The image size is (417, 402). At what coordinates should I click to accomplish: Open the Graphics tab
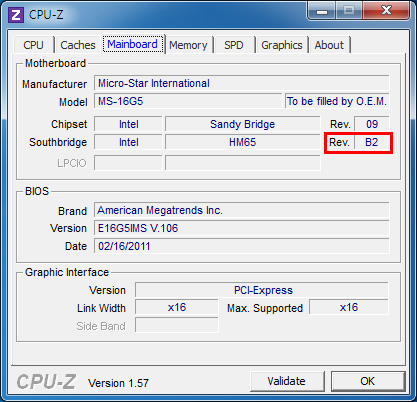click(282, 45)
